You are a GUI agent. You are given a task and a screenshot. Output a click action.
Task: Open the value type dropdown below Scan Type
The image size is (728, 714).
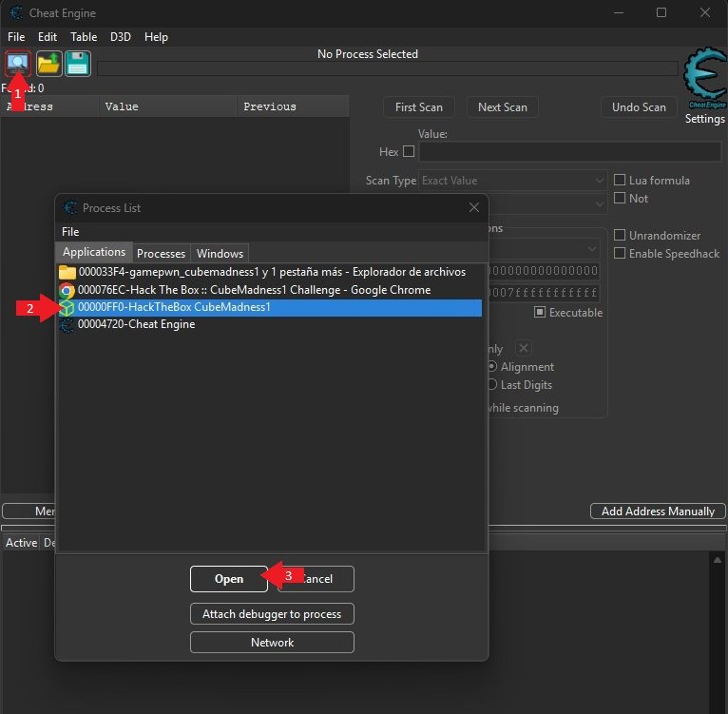tap(547, 204)
